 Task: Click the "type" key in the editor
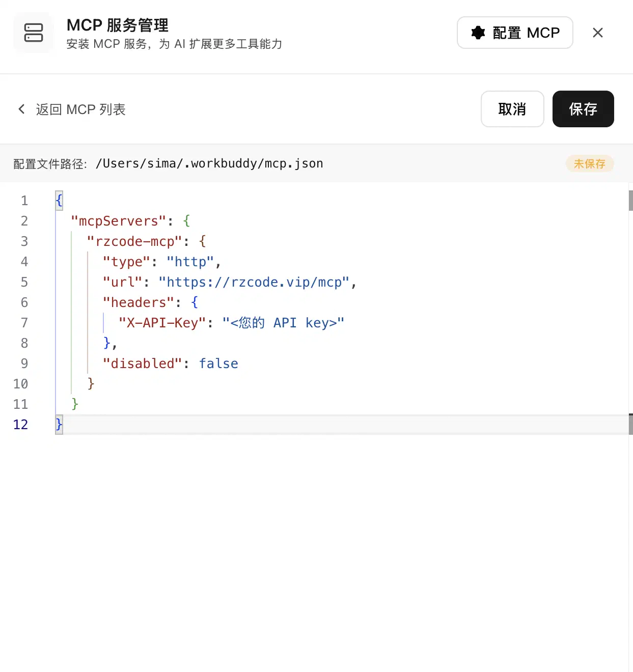pyautogui.click(x=127, y=262)
